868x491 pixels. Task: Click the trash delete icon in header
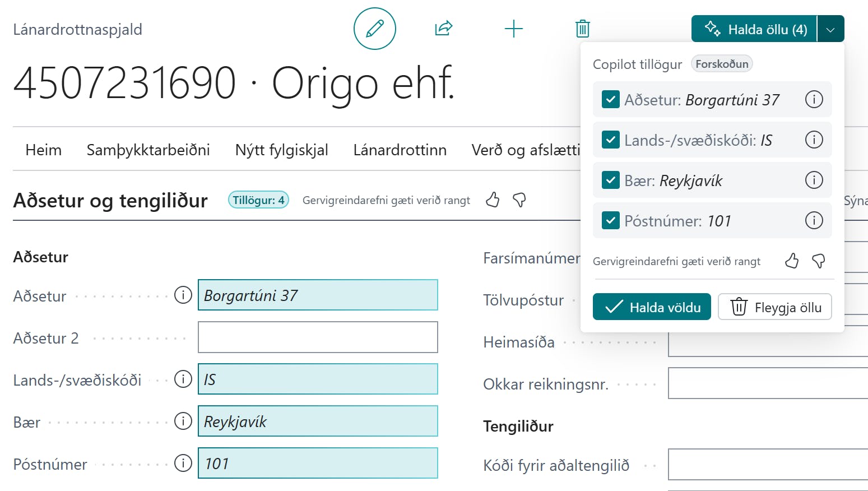(583, 29)
